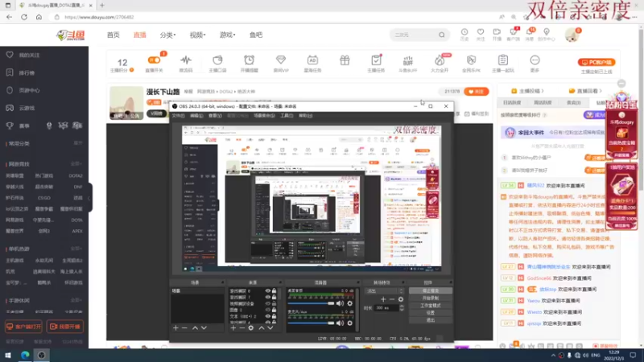Image resolution: width=644 pixels, height=362 pixels.
Task: Toggle lock of first OBS source
Action: (274, 291)
